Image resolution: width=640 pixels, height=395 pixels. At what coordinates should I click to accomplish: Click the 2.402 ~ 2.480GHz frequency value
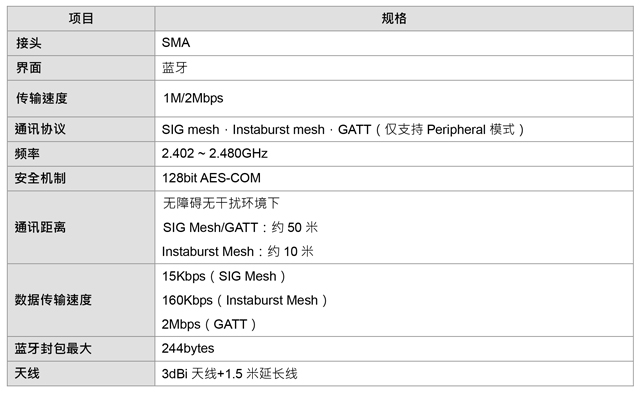click(x=215, y=153)
